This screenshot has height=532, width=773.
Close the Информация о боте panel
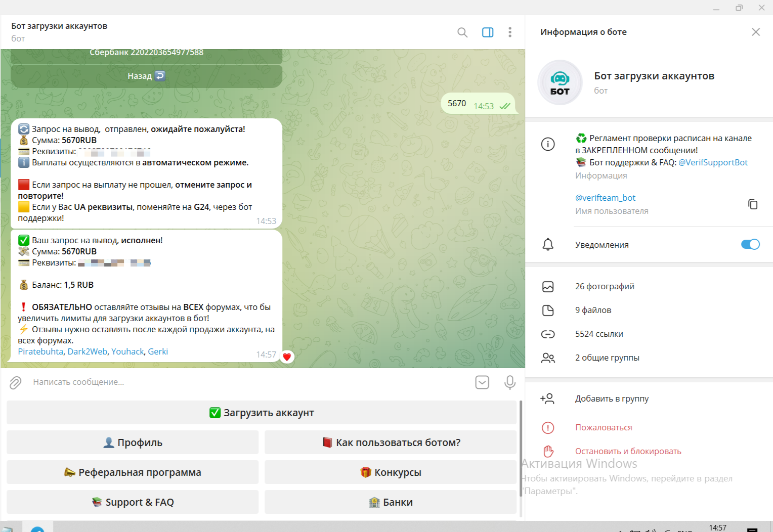click(x=755, y=32)
